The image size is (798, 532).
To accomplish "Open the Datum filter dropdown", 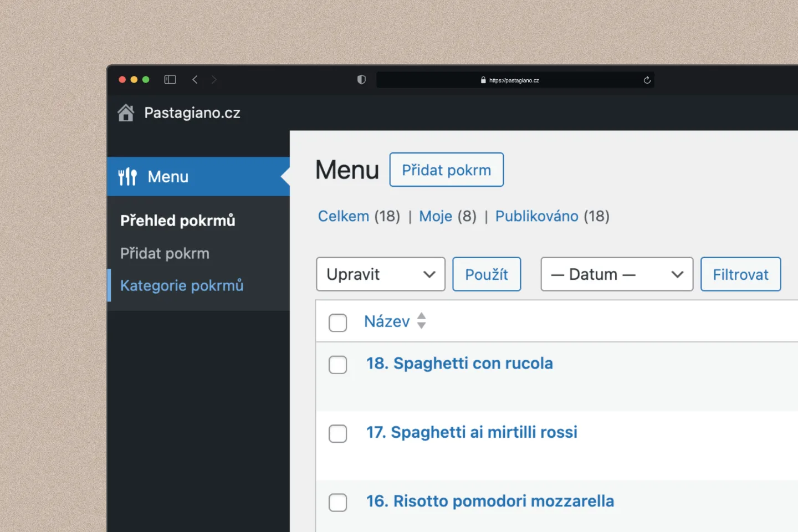I will pos(617,274).
